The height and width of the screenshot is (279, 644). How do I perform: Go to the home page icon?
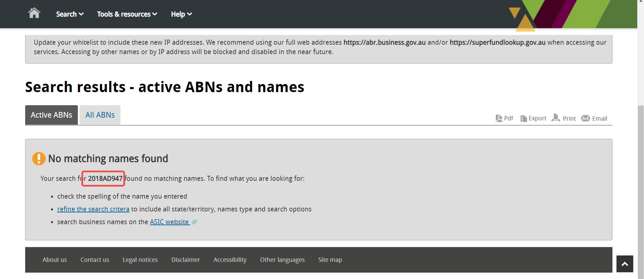tap(34, 13)
